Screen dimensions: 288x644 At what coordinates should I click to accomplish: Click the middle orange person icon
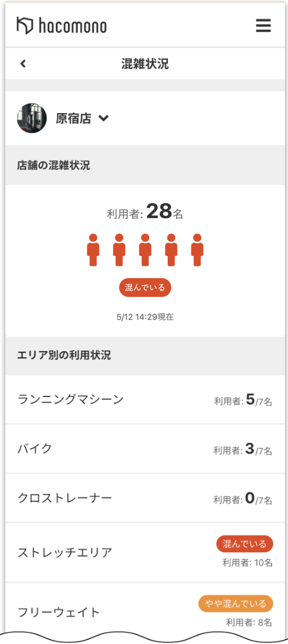145,250
